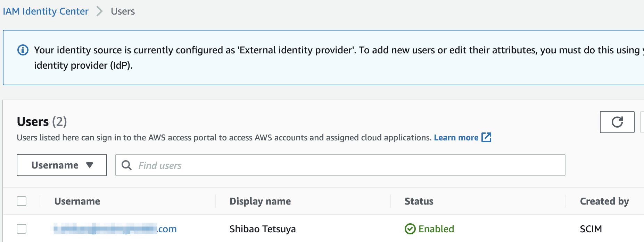Open the blurred username email link

point(115,229)
